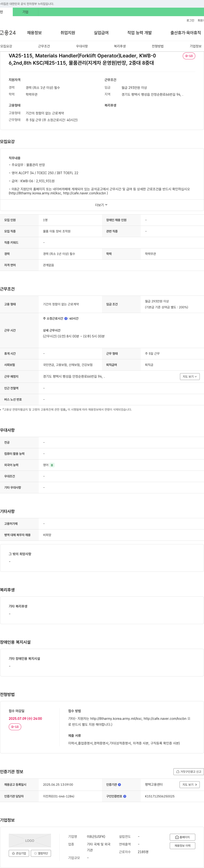The width and height of the screenshot is (204, 868).
Task: View the 채용정보 이력 button
Action: (183, 845)
